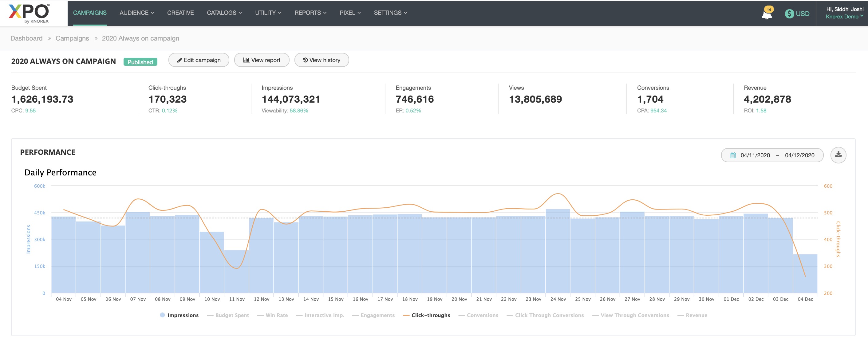Image resolution: width=868 pixels, height=341 pixels.
Task: Go to the Creative menu item
Action: (180, 13)
